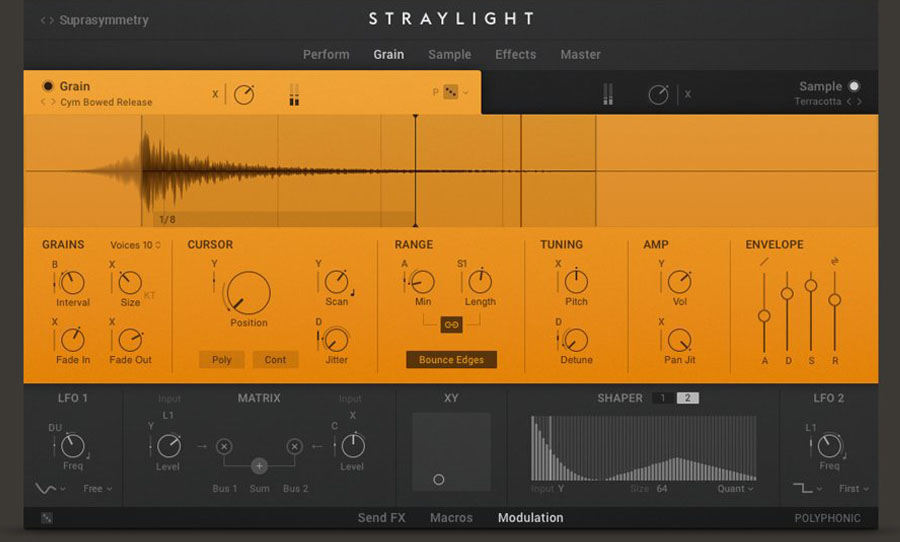Screen dimensions: 900x542
Task: Click the Tuning Pitch knob
Action: [x=576, y=282]
